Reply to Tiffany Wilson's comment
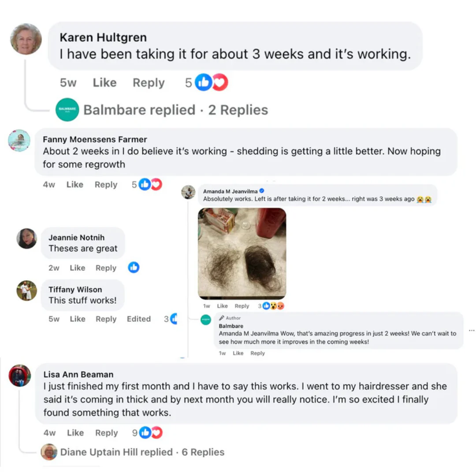The image size is (476, 476). tap(106, 319)
